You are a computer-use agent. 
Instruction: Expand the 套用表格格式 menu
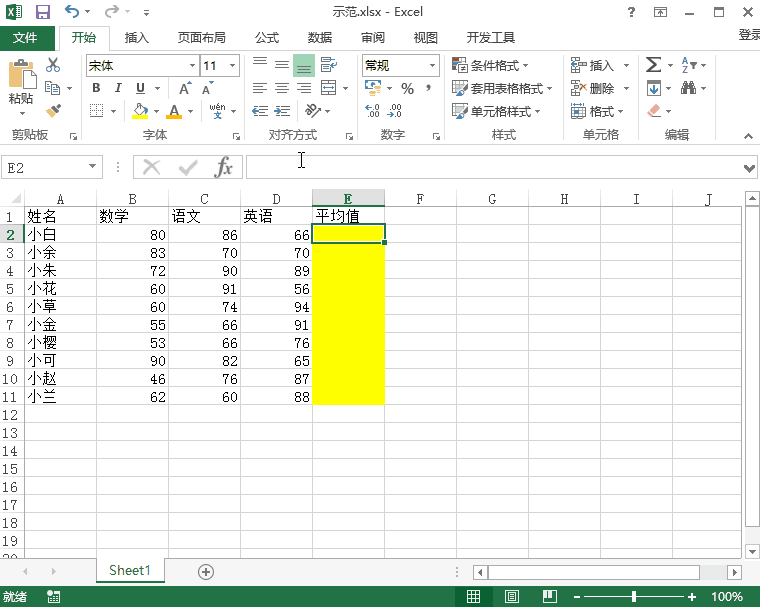click(x=502, y=88)
